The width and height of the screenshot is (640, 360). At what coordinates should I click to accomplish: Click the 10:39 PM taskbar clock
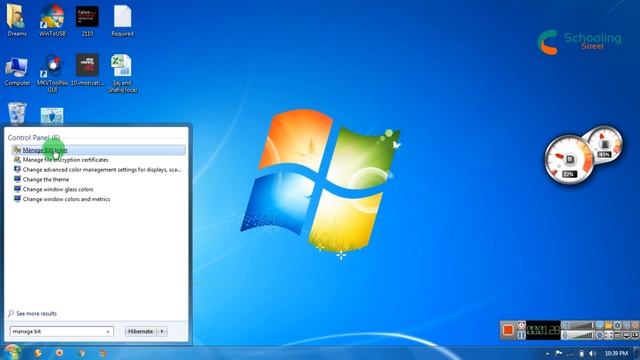tap(616, 353)
